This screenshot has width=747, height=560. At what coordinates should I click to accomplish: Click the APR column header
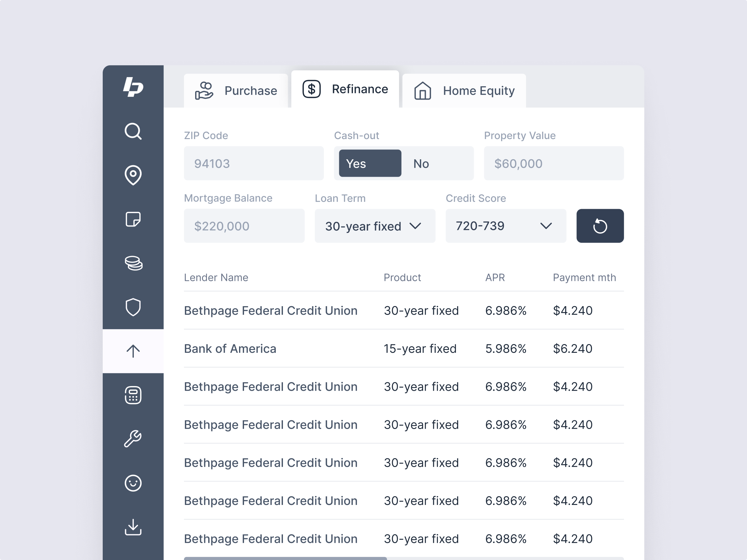[x=495, y=278]
